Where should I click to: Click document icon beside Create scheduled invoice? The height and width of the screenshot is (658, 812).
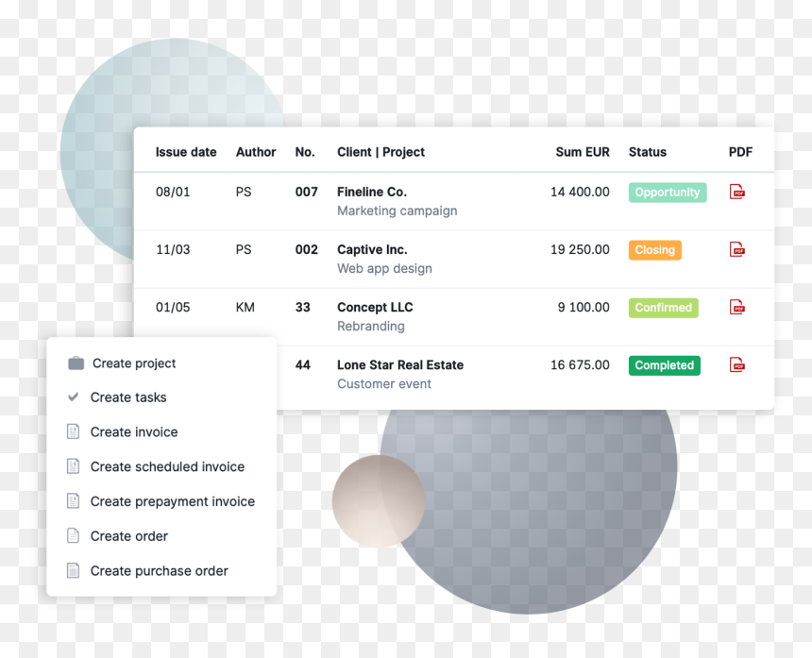click(x=73, y=466)
